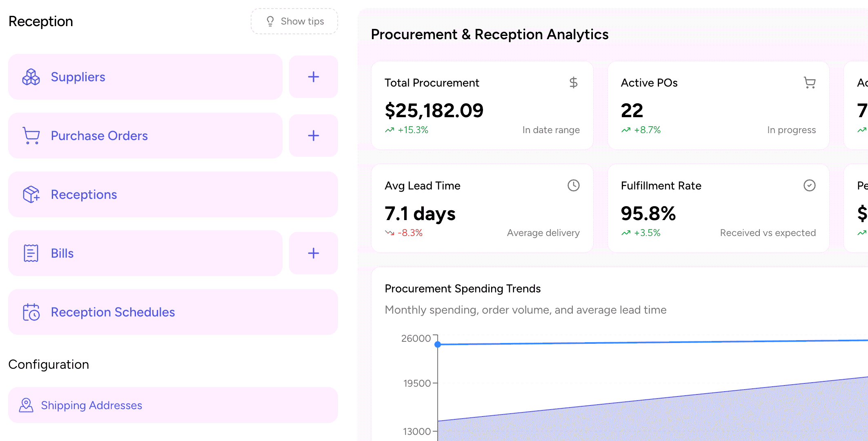Click the Procurement Spending Trends title
The width and height of the screenshot is (868, 441).
(463, 289)
